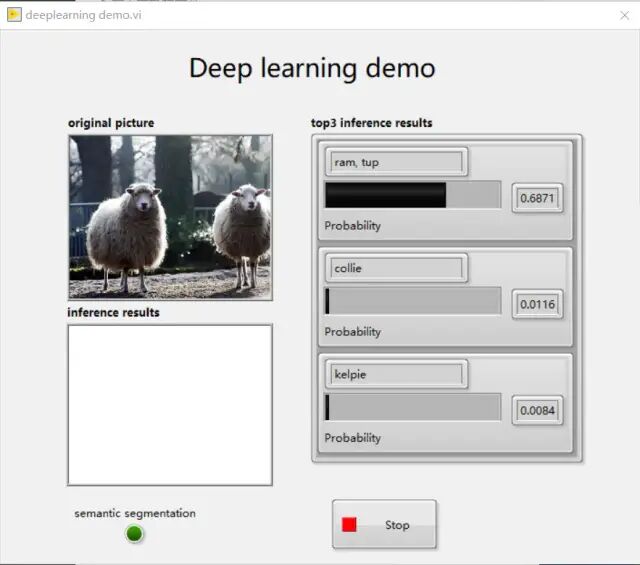Click the 'semantic segmentation' label text
Viewport: 640px width, 565px height.
click(x=135, y=513)
